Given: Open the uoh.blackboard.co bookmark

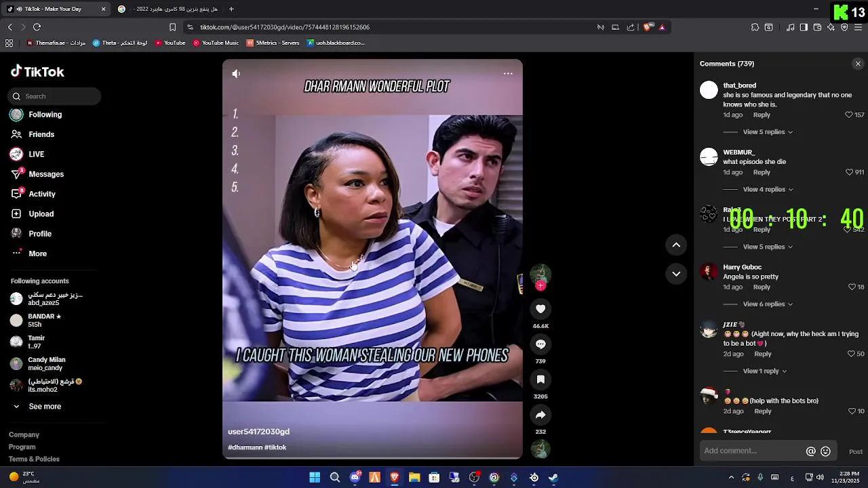Looking at the screenshot, I should click(x=336, y=43).
